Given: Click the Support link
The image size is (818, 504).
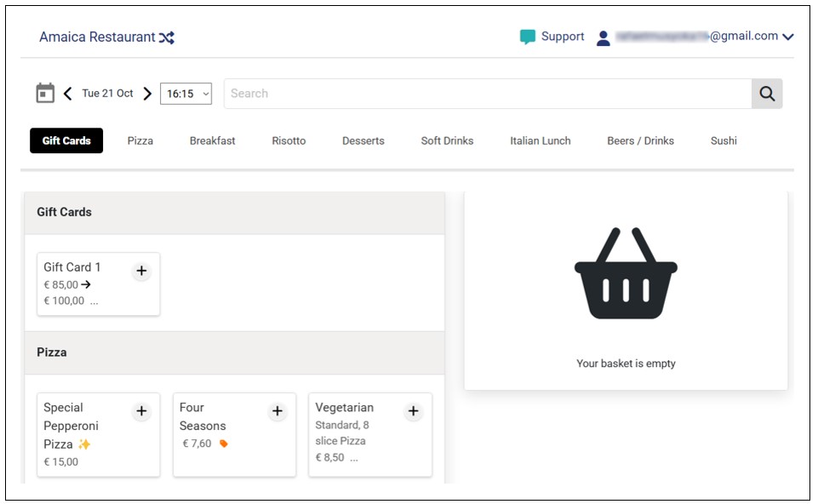Looking at the screenshot, I should pos(563,37).
